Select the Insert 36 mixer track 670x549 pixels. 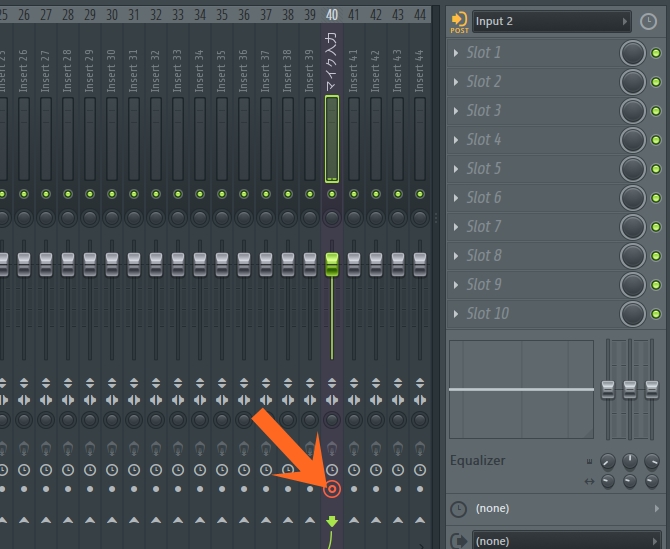coord(244,70)
